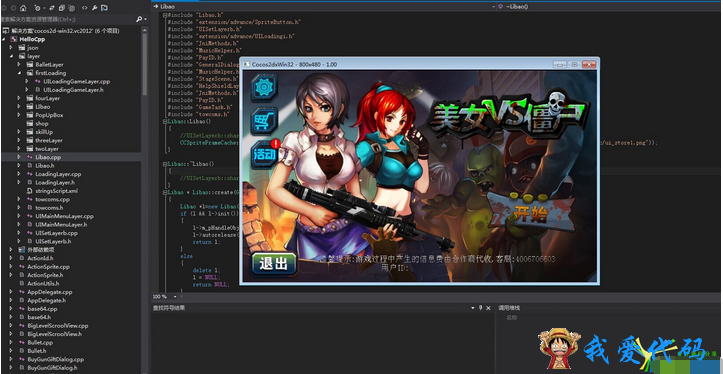The width and height of the screenshot is (723, 374).
Task: Expand the fourLayer folder
Action: [19, 98]
